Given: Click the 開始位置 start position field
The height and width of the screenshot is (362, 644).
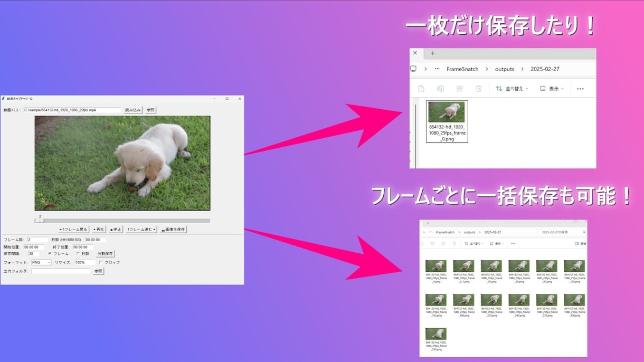Looking at the screenshot, I should click(34, 247).
